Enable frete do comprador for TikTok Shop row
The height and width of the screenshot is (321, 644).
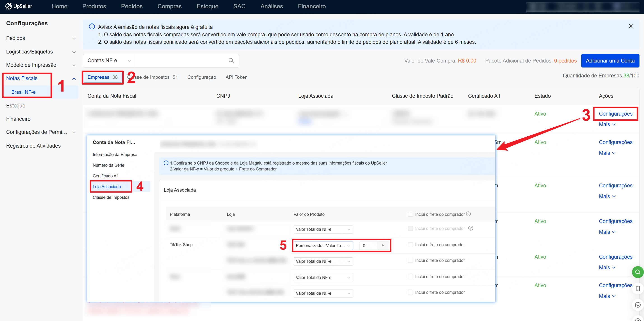pos(410,245)
